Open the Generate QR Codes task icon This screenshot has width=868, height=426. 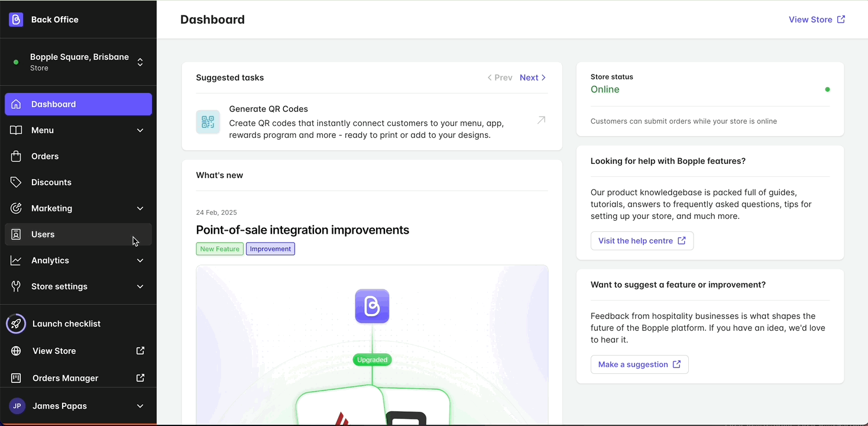pos(208,121)
